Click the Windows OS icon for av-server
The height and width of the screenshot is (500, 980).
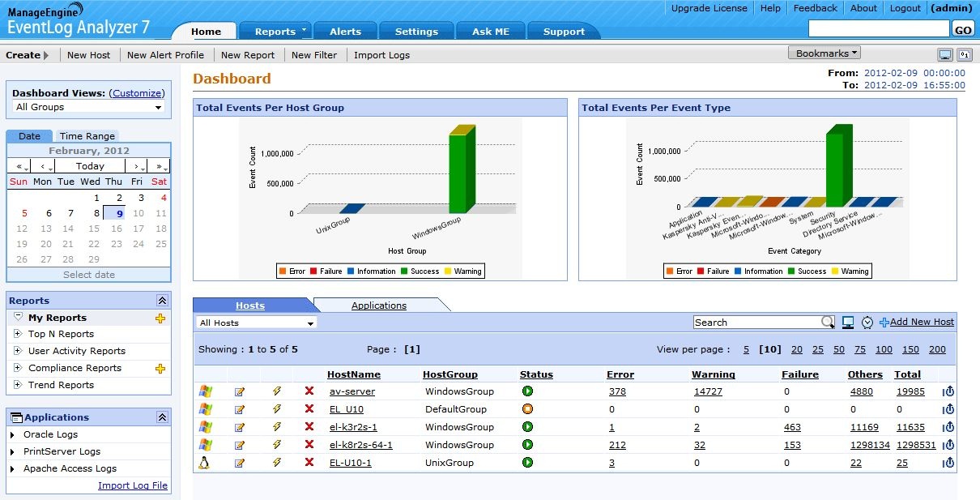206,391
